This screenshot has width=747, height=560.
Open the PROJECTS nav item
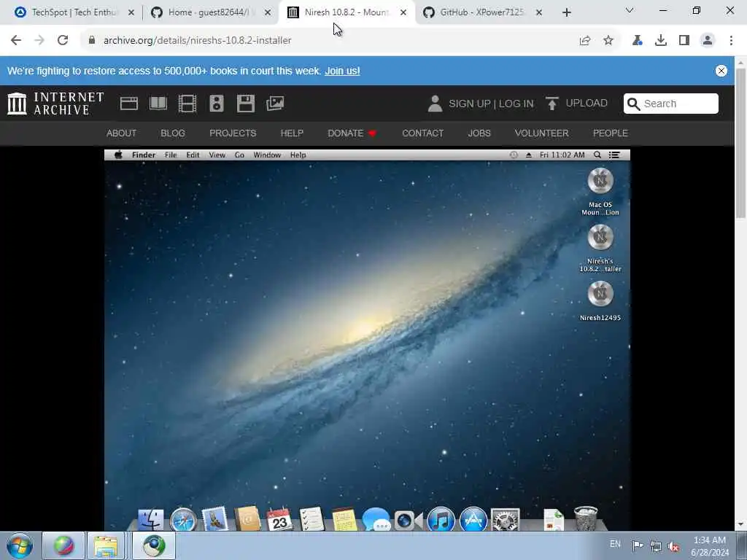point(233,133)
